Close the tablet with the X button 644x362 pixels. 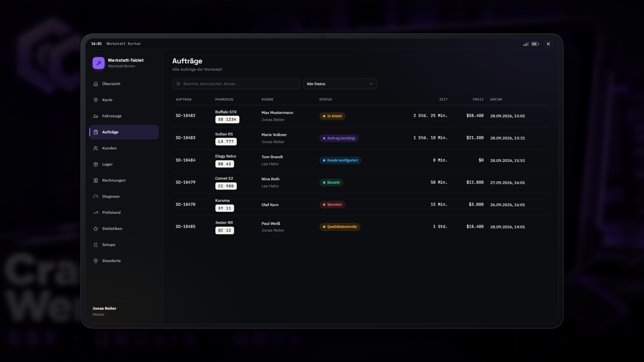coord(548,44)
